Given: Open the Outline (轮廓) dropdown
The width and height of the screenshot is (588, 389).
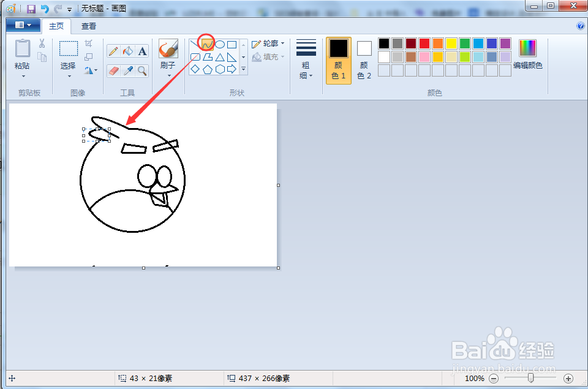Looking at the screenshot, I should (268, 43).
